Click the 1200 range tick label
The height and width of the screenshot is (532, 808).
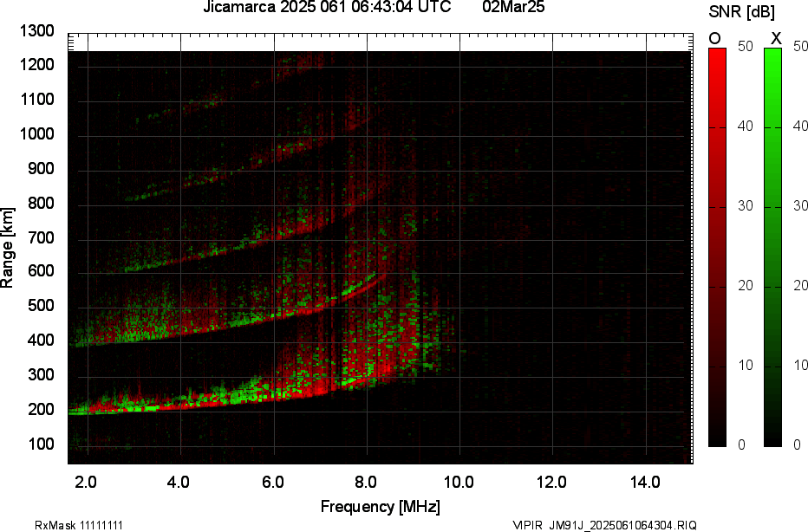pos(36,65)
